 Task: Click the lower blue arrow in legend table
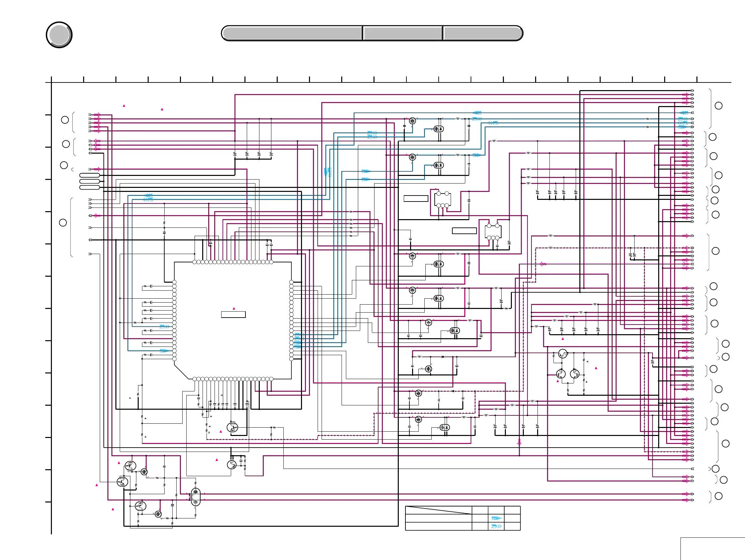tap(497, 526)
